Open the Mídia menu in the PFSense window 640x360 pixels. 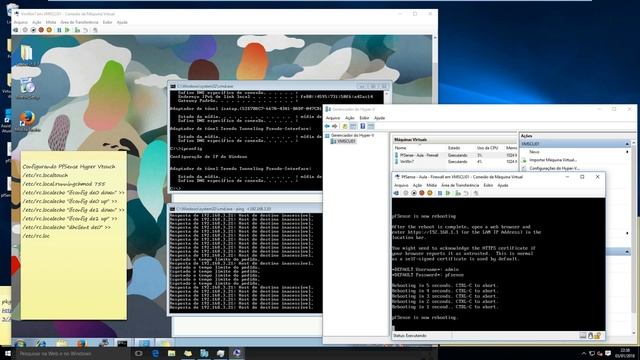432,185
